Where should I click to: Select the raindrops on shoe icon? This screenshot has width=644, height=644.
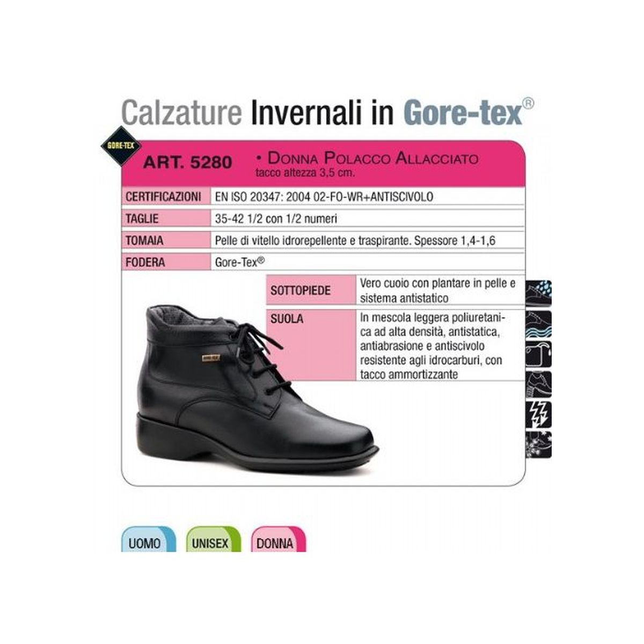(x=538, y=293)
